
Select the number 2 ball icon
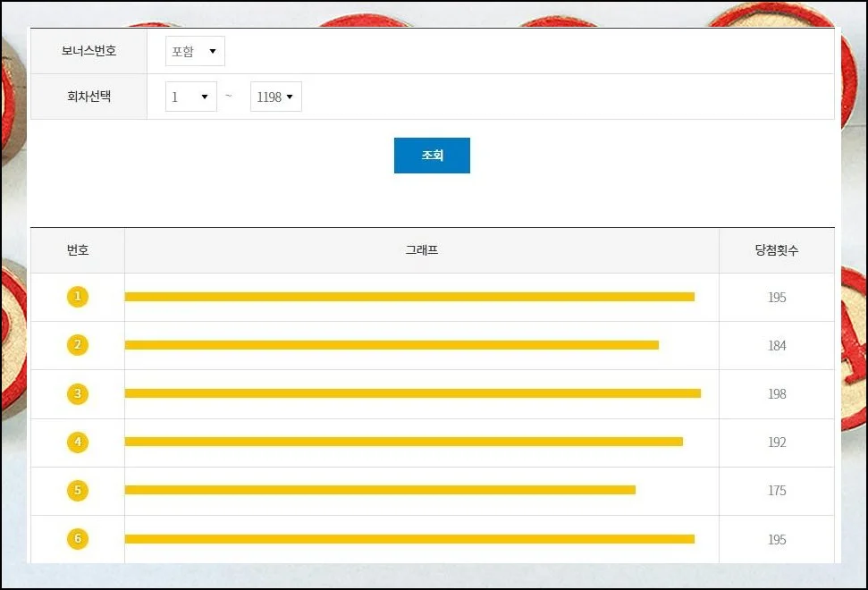[x=78, y=345]
